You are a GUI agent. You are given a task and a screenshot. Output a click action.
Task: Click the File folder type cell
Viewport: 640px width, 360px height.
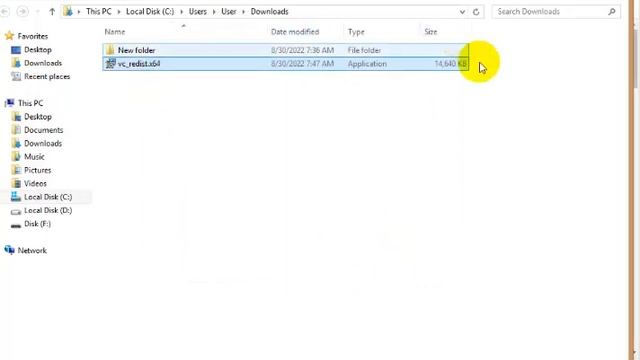(364, 50)
